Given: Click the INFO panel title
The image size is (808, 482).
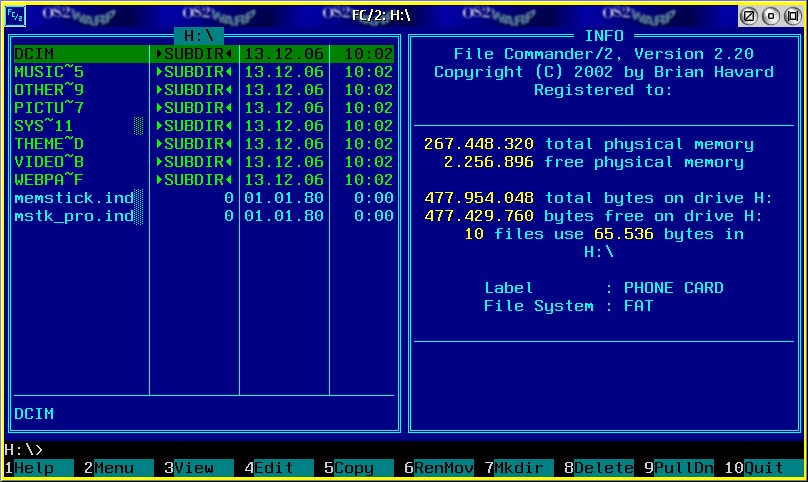Looking at the screenshot, I should 604,36.
